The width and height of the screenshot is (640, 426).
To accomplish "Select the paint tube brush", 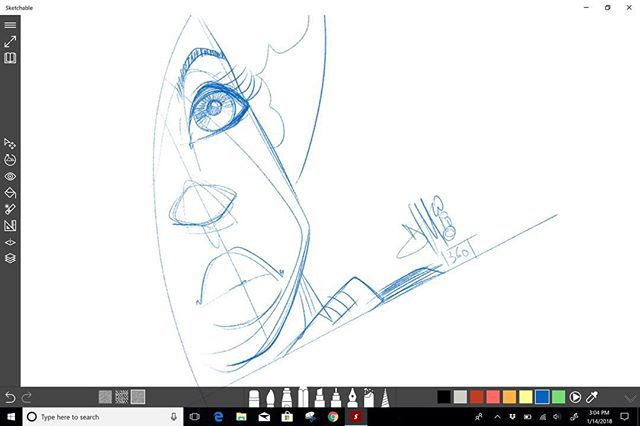I will click(x=287, y=398).
